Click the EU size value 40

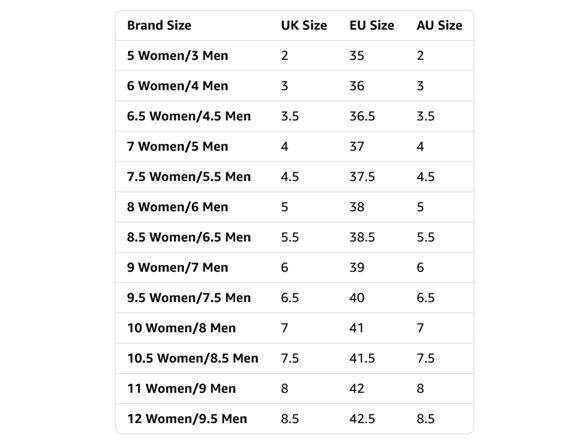(357, 298)
